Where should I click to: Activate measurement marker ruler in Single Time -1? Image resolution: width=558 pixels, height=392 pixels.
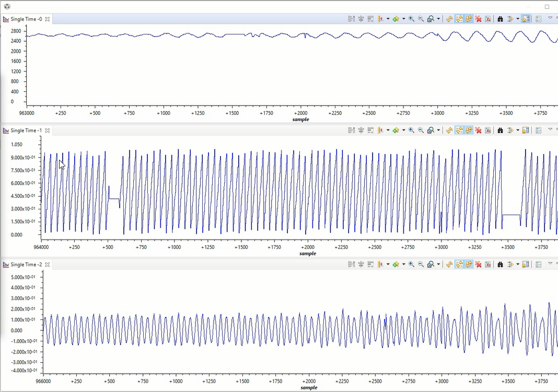coord(380,130)
